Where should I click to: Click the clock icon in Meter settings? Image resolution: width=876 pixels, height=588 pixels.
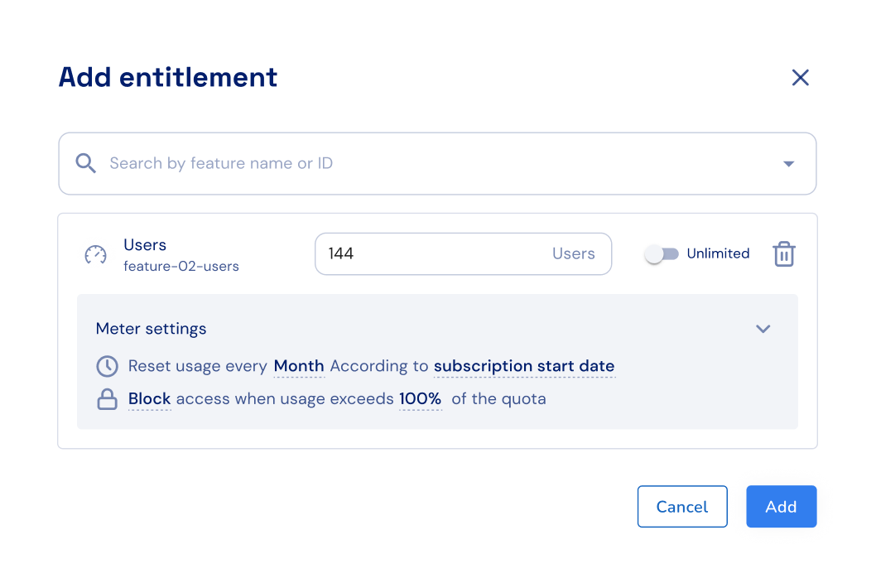coord(107,366)
